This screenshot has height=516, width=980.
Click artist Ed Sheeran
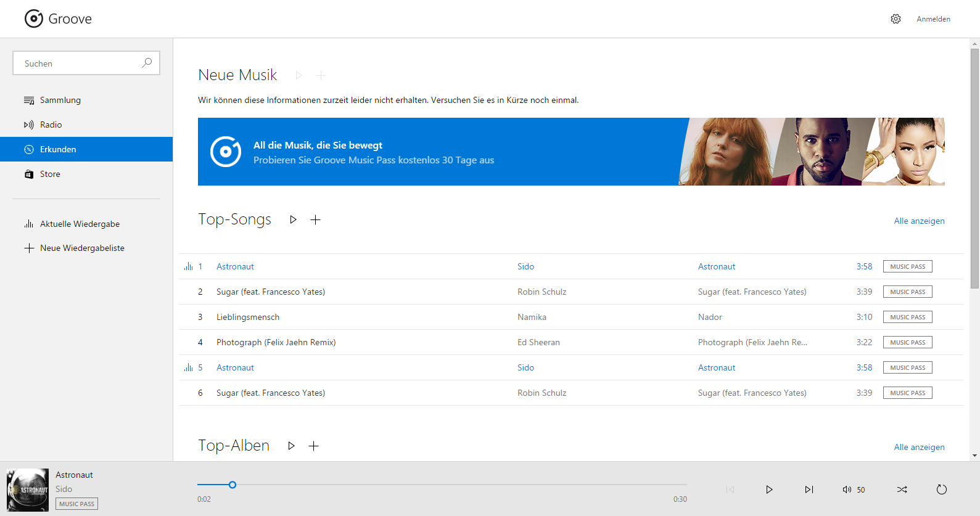(x=538, y=342)
